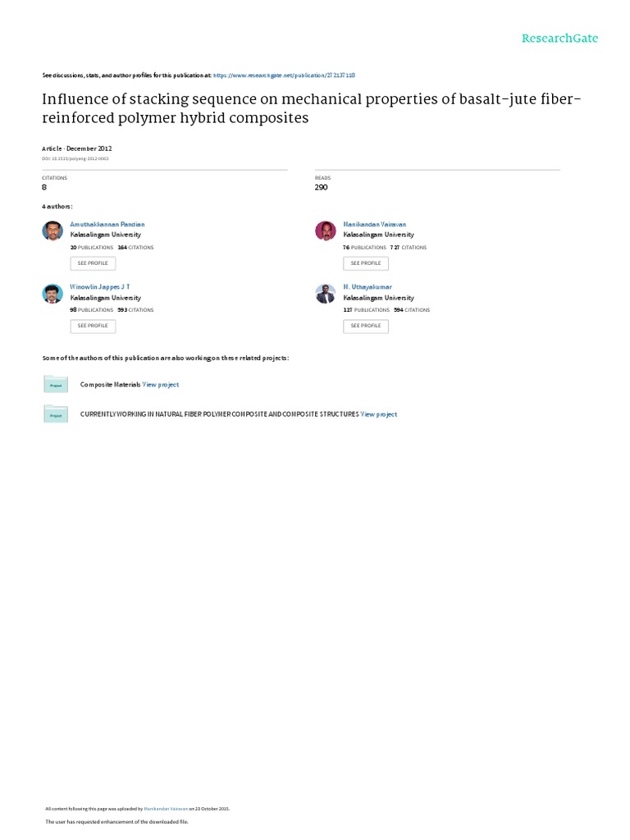Screen dimensions: 630x840
Task: Click N. Uthayakumar's profile photo
Action: tap(326, 294)
